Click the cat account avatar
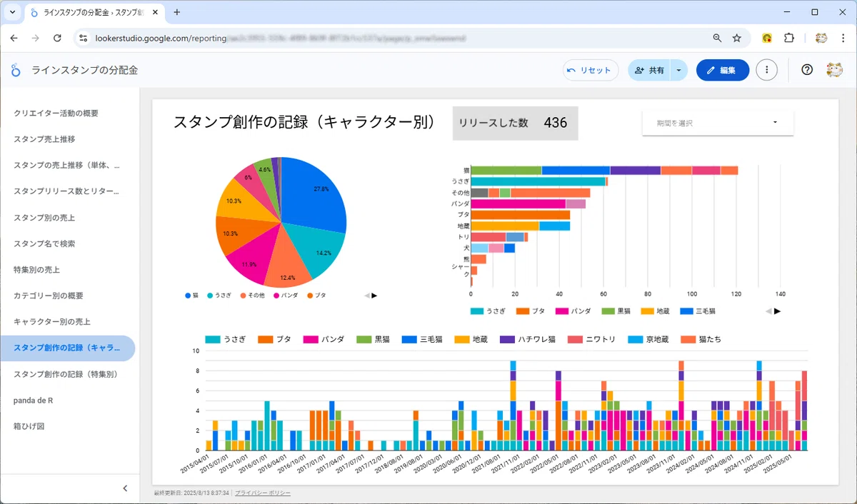857x504 pixels. click(x=834, y=70)
